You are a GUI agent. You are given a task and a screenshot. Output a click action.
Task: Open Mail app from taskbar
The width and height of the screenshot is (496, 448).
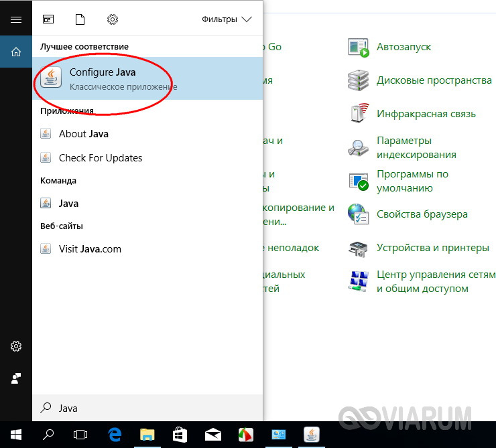(x=213, y=435)
